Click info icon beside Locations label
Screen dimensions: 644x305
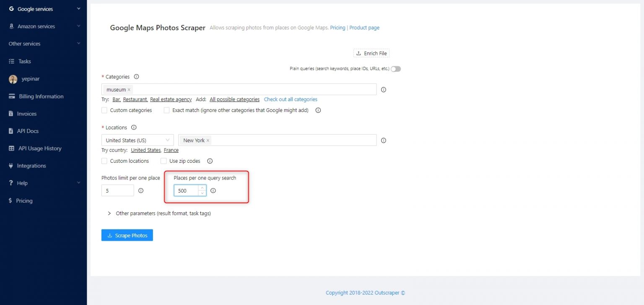134,128
